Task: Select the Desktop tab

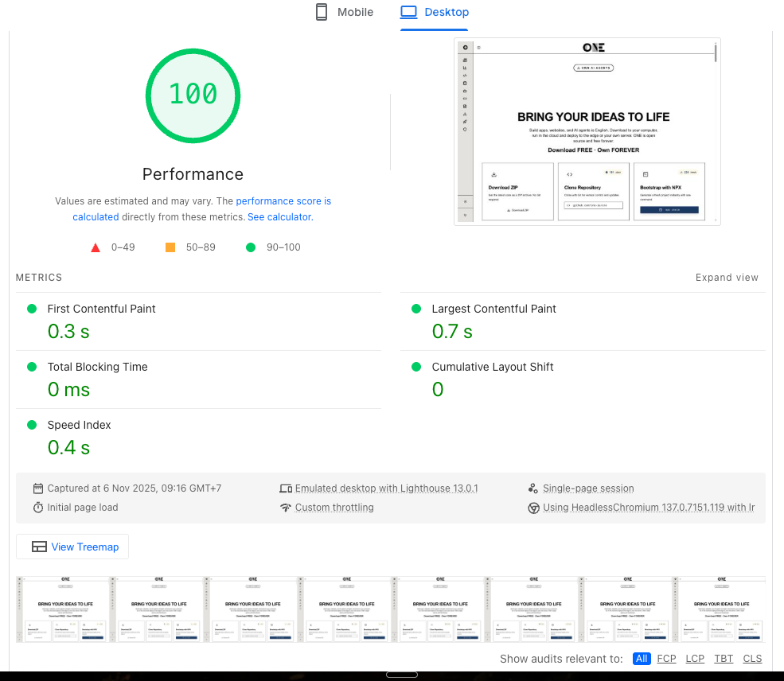Action: tap(434, 12)
